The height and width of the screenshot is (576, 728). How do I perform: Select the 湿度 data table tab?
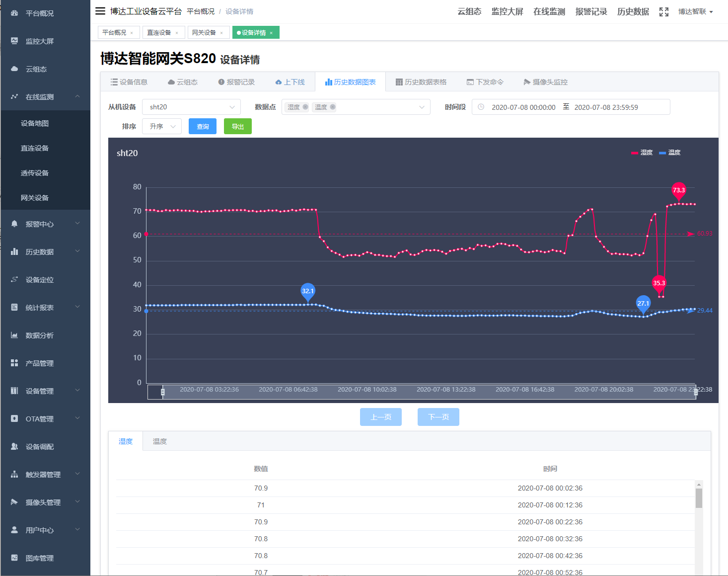126,441
